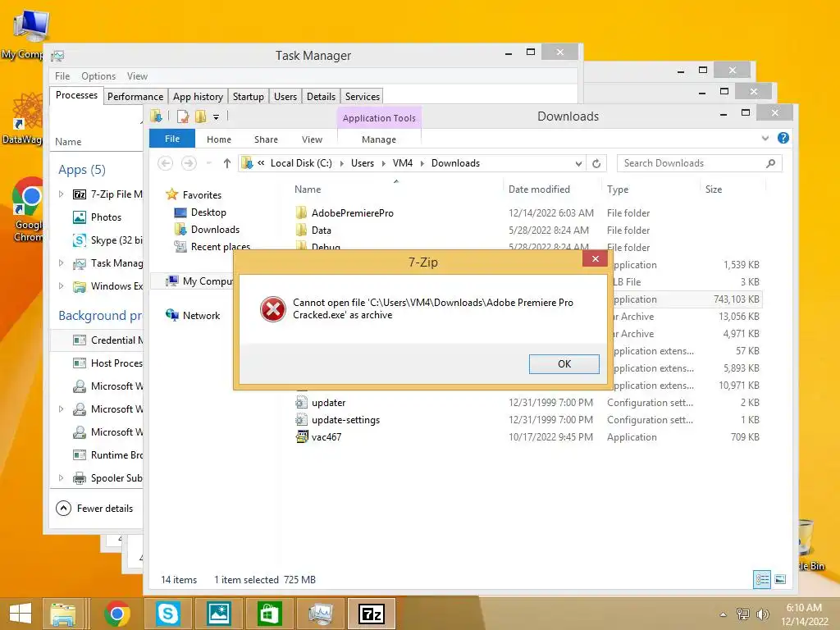Image resolution: width=840 pixels, height=630 pixels.
Task: Open the File tab in Downloads window
Action: point(172,139)
